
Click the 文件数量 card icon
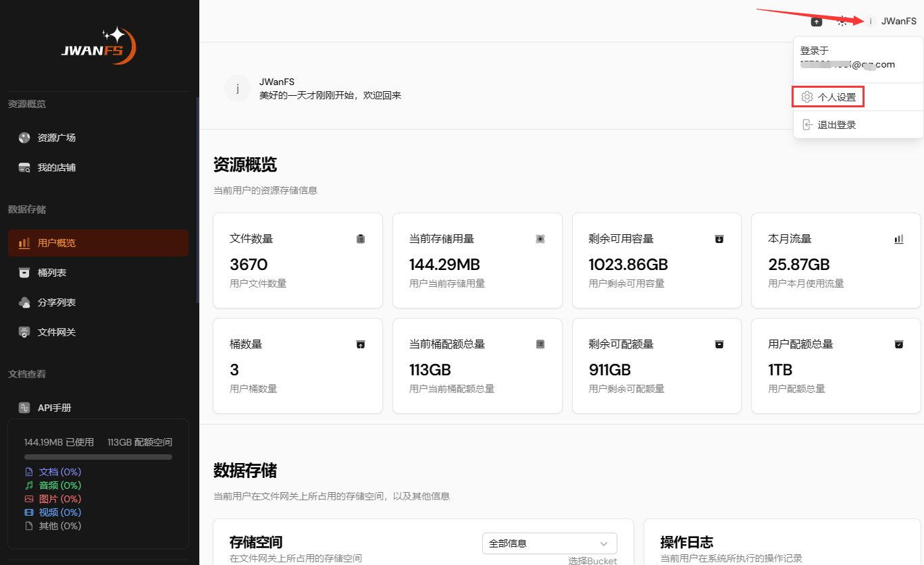[361, 239]
